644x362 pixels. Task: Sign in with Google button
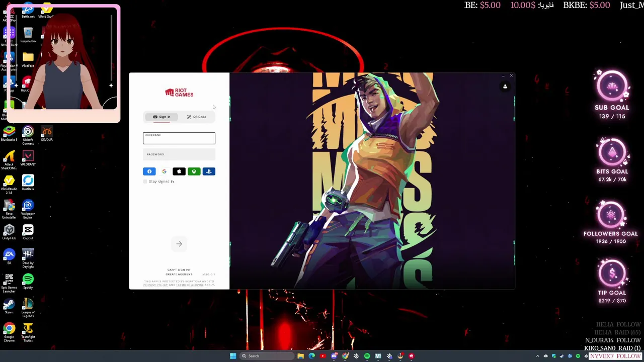164,171
